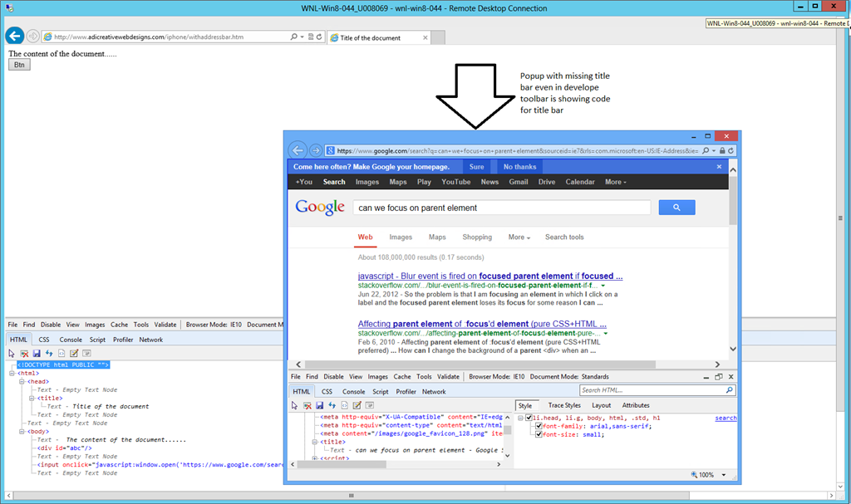
Task: Click the 'Btn' button on the page
Action: (20, 65)
